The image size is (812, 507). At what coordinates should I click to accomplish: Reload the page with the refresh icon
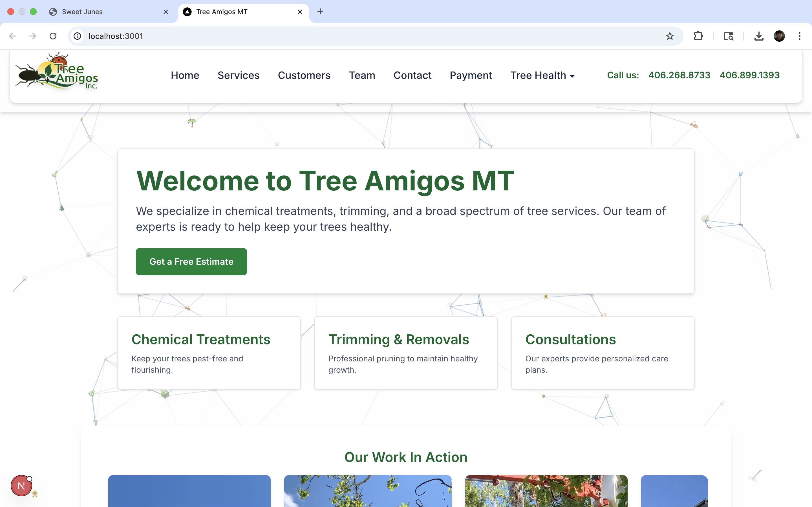click(53, 36)
